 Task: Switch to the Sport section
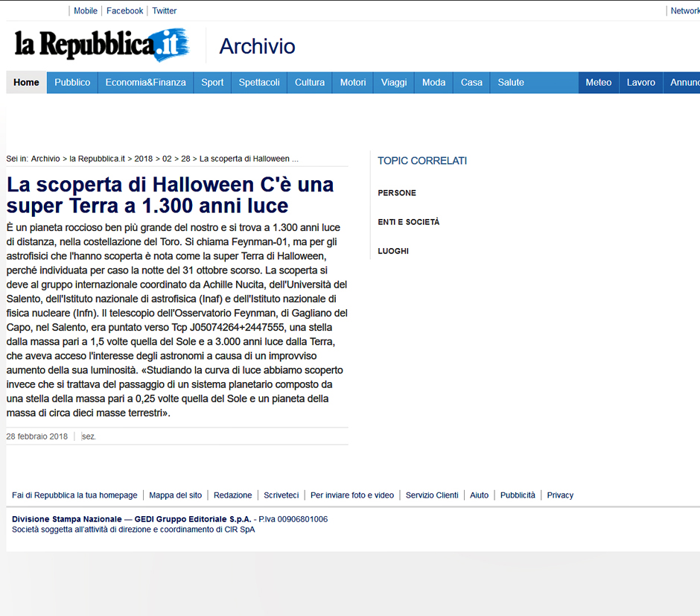click(x=212, y=83)
